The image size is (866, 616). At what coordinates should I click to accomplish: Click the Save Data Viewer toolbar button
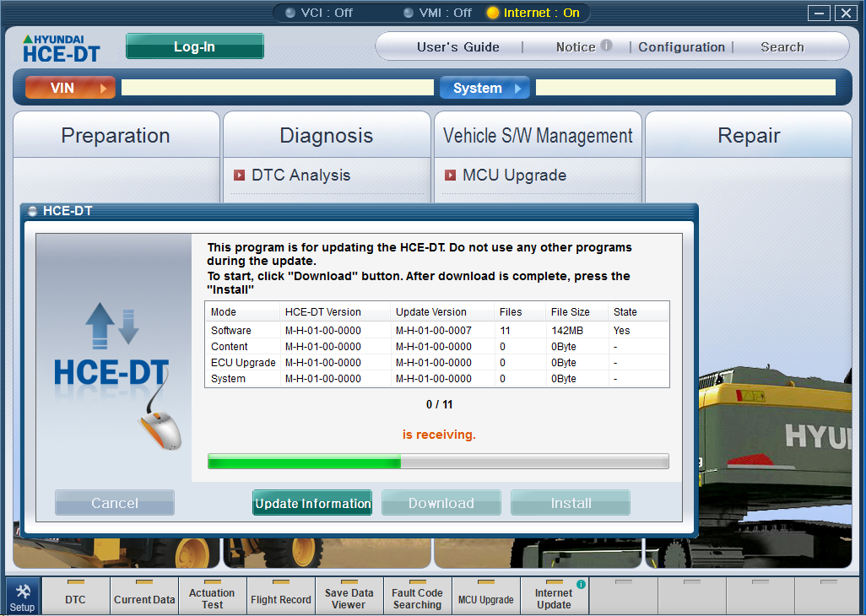(349, 596)
